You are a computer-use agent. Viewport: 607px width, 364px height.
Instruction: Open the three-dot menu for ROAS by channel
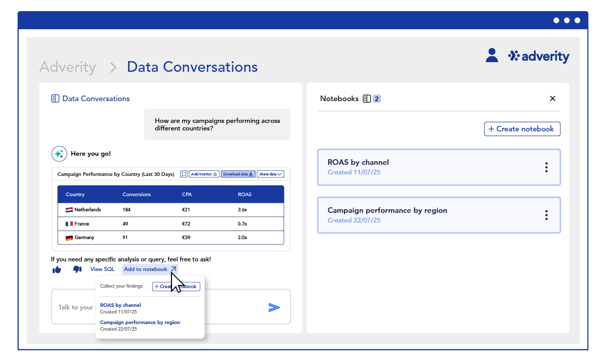[x=546, y=167]
